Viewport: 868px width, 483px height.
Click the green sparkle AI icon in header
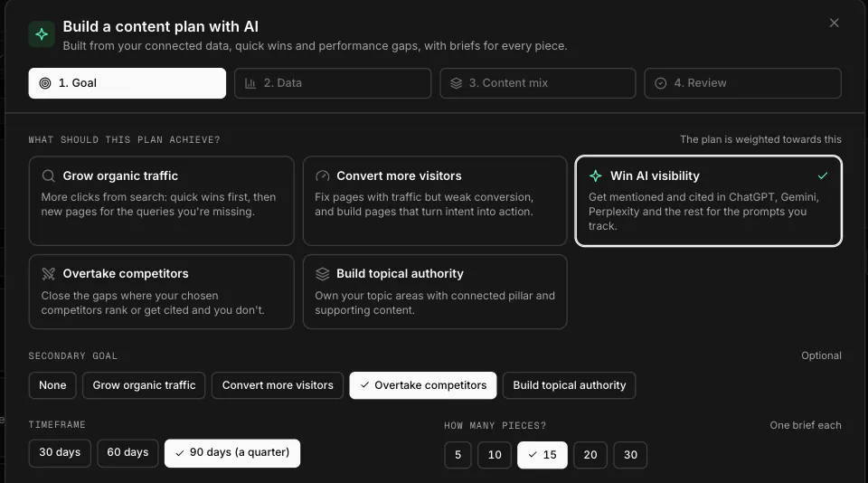(42, 34)
